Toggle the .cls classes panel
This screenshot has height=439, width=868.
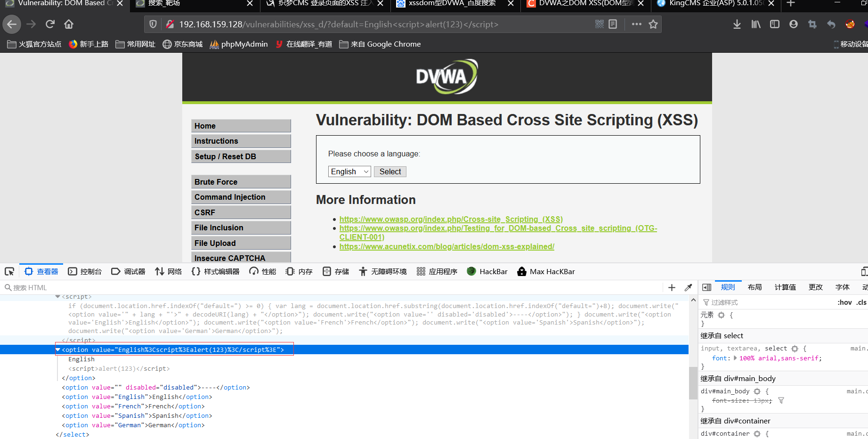(x=861, y=302)
